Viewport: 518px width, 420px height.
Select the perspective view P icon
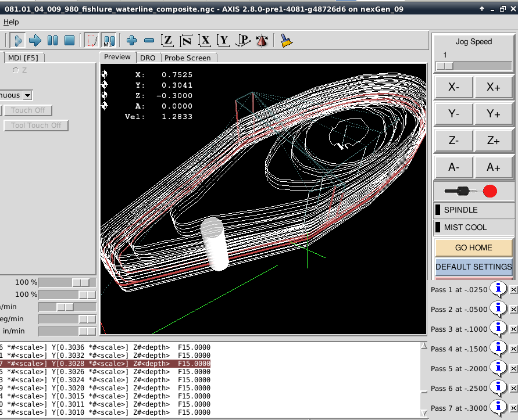tap(242, 40)
